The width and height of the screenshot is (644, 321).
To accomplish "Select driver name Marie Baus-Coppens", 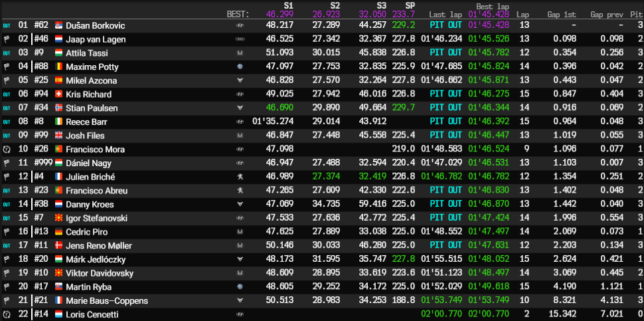I will click(107, 301).
